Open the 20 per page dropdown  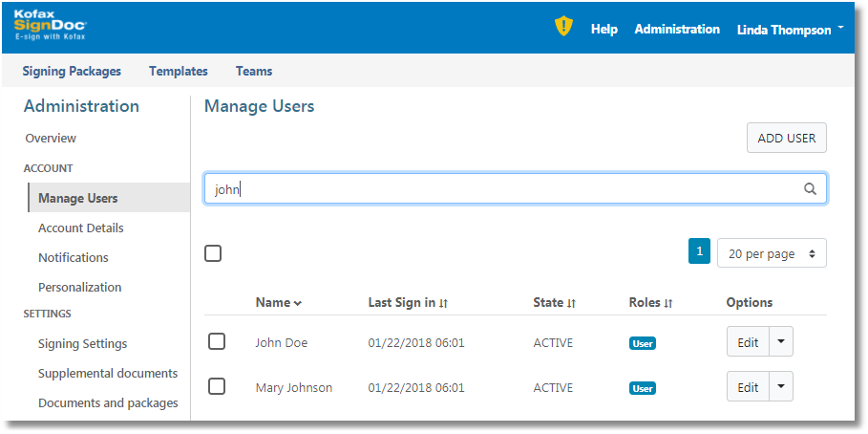[772, 253]
